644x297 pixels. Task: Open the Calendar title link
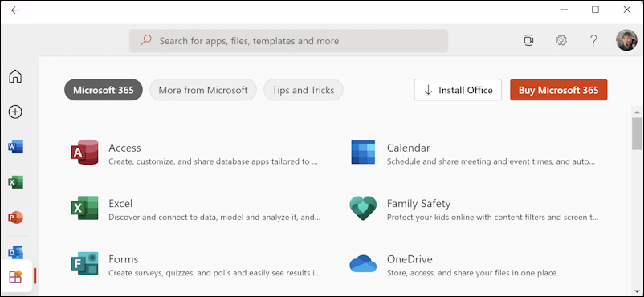[x=408, y=148]
